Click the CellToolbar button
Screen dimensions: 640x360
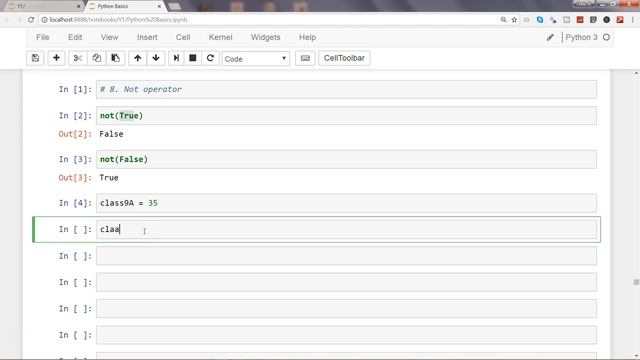344,58
